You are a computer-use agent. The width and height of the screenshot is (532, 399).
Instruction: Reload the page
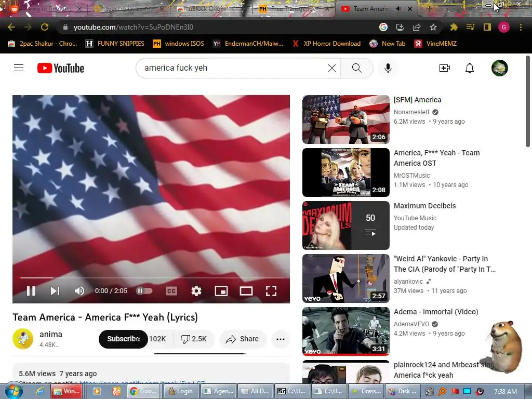45,27
